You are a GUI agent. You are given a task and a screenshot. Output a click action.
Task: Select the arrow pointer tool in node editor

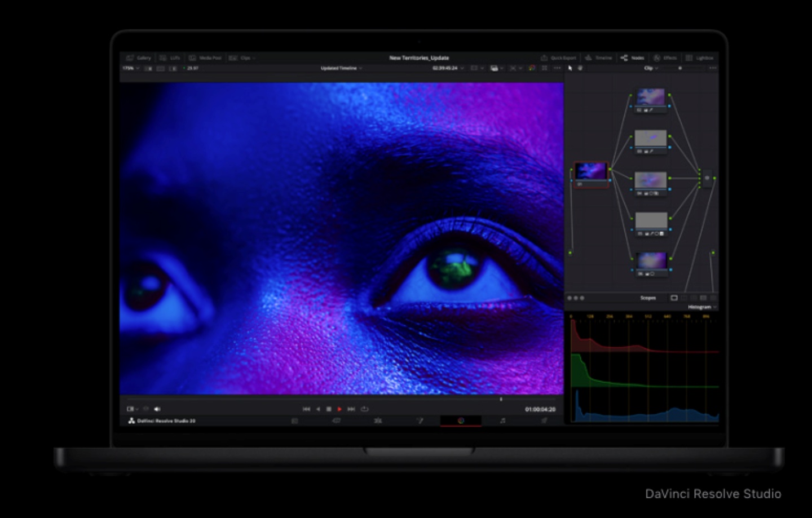570,68
